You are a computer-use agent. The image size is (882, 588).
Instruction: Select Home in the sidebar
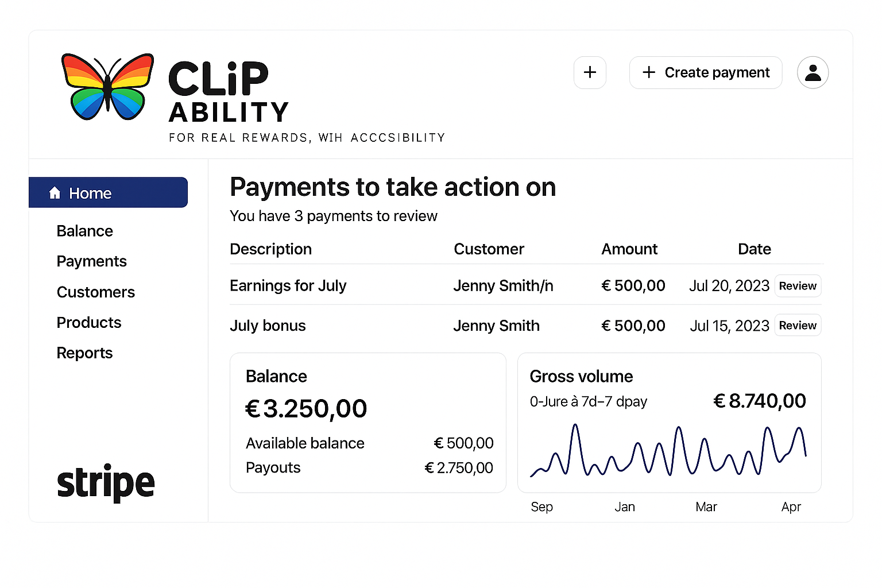108,192
